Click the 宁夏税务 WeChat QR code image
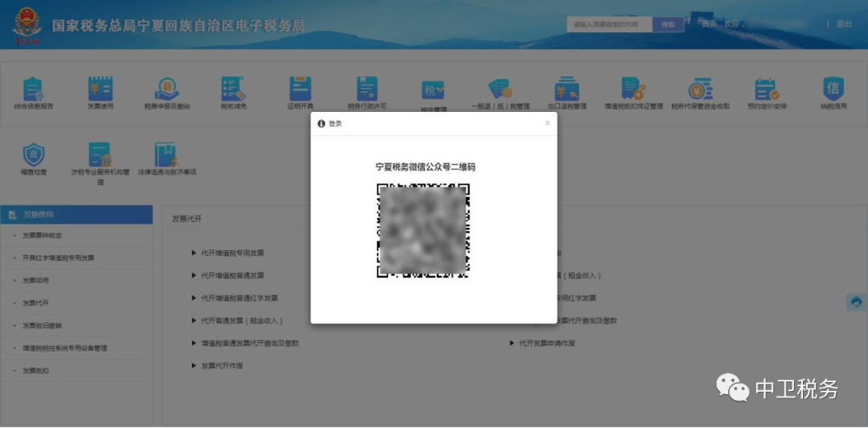The width and height of the screenshot is (868, 428). (x=424, y=231)
